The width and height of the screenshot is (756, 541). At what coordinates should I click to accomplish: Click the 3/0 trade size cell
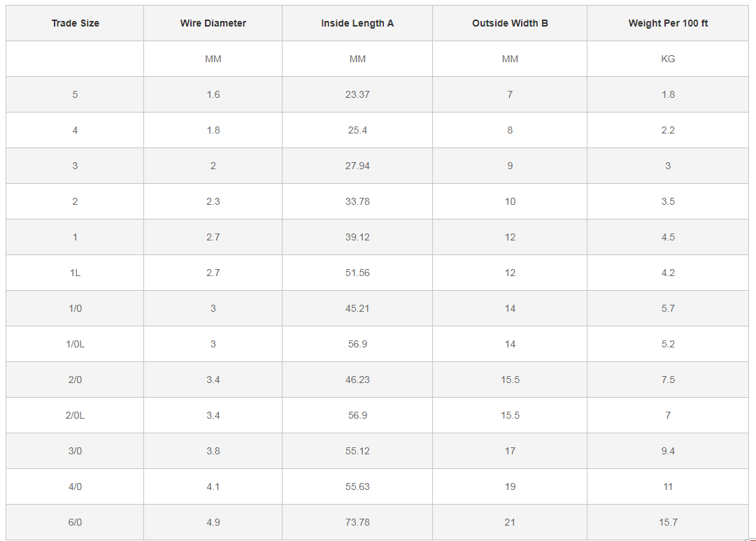76,451
